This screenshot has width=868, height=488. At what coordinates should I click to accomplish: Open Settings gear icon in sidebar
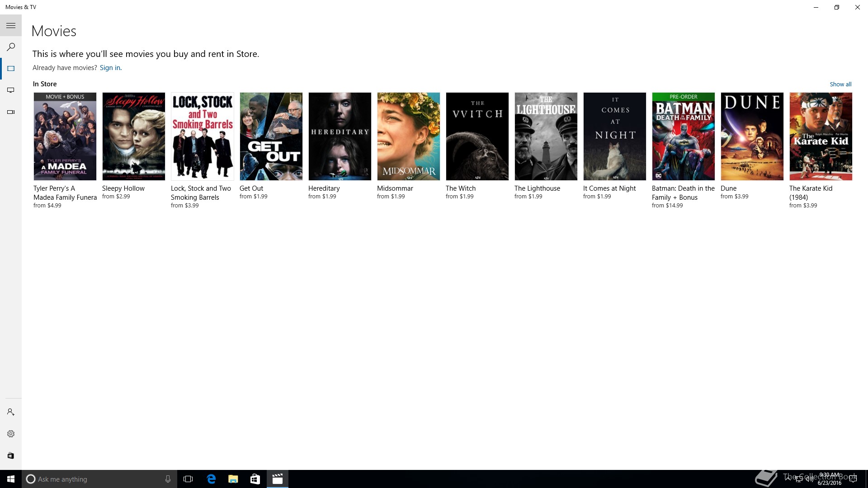point(11,434)
